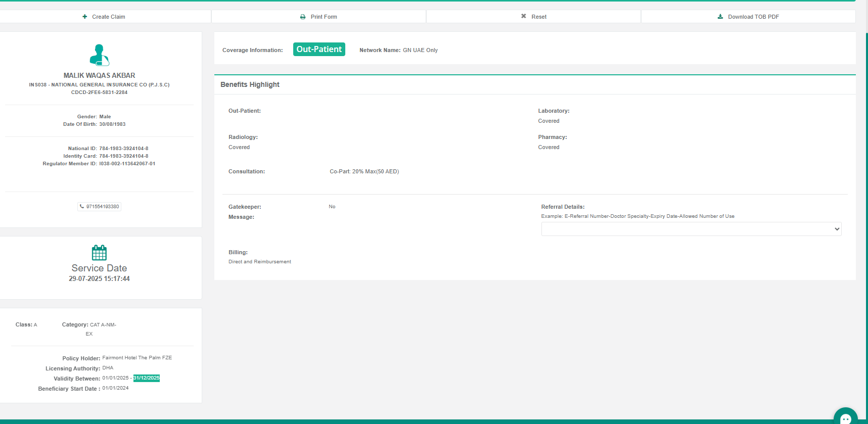
Task: Click the Policy Holder Fairmont Hotel text
Action: [137, 358]
